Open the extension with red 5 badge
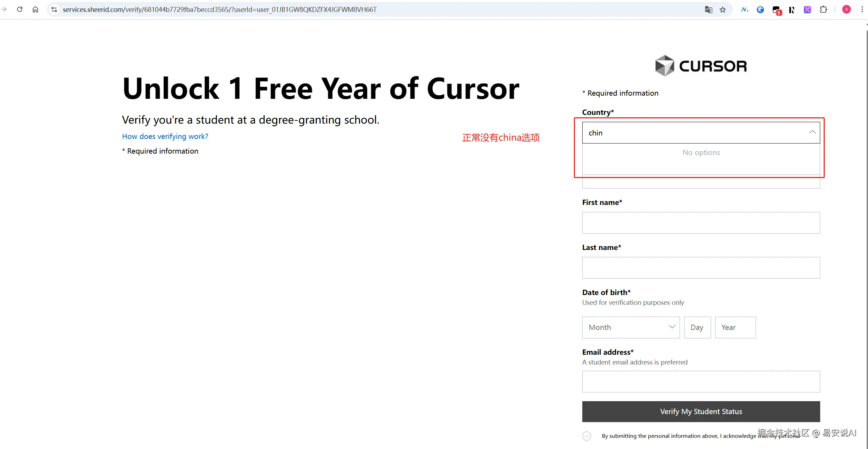 pos(777,10)
